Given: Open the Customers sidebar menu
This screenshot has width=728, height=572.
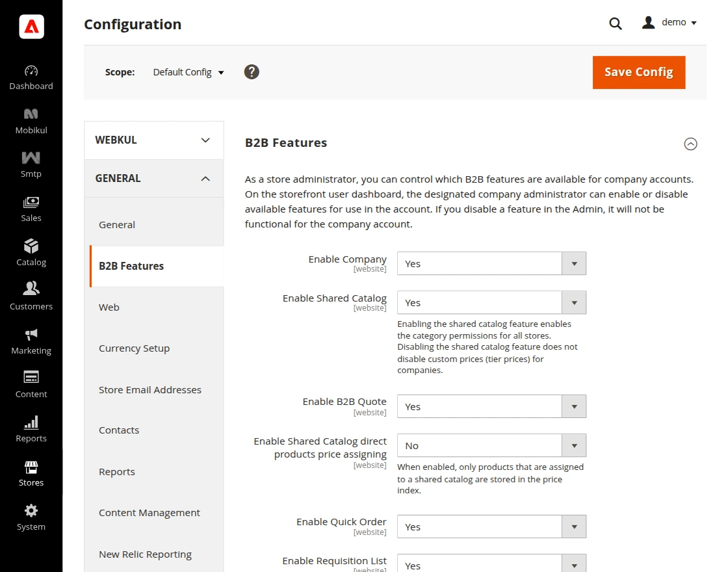Looking at the screenshot, I should 31,297.
